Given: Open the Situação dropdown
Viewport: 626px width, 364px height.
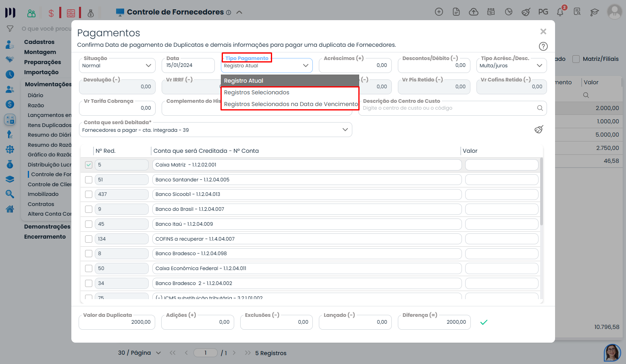Looking at the screenshot, I should click(x=117, y=66).
